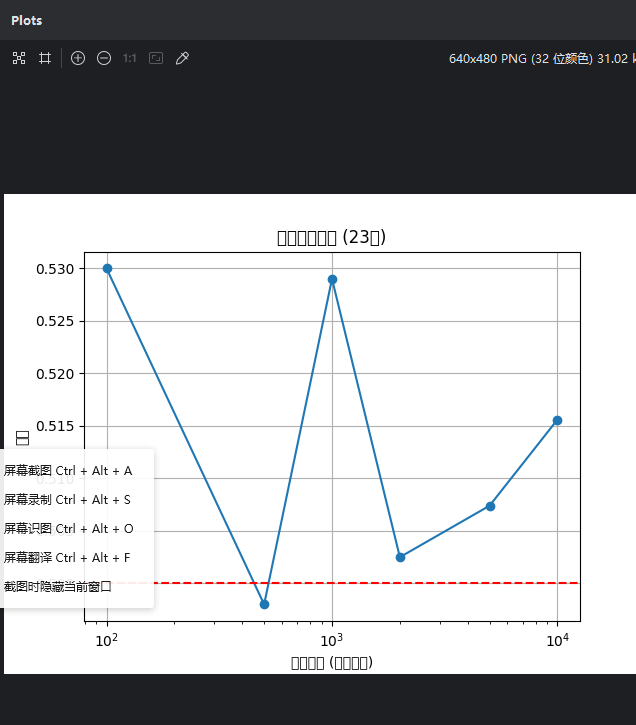
Task: Click the fit zoom to window icon
Action: 18,59
